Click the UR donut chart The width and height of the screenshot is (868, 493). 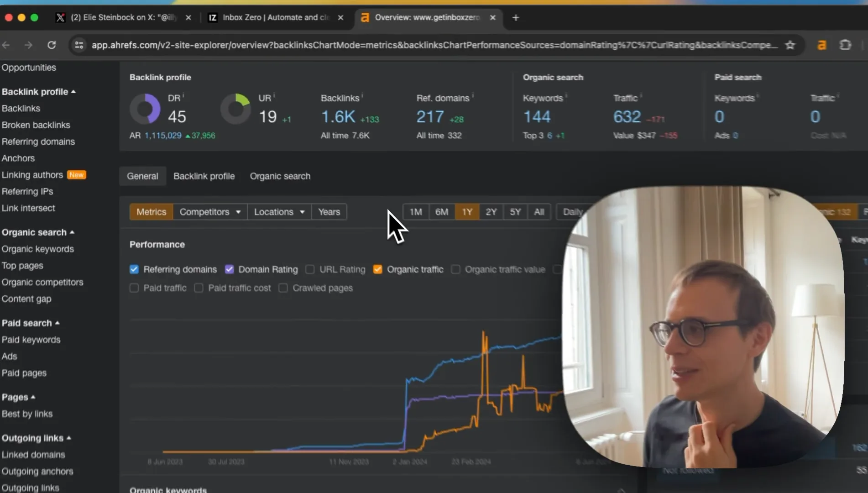click(x=235, y=109)
